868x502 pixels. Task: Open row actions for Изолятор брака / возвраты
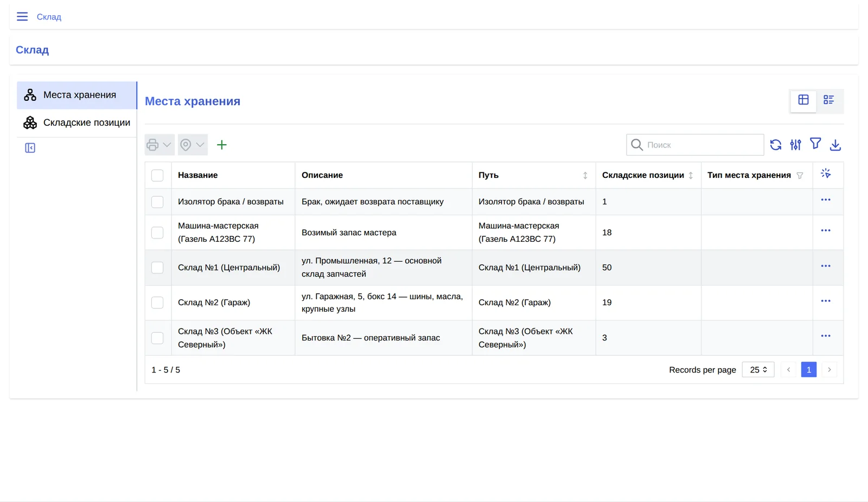pyautogui.click(x=826, y=200)
